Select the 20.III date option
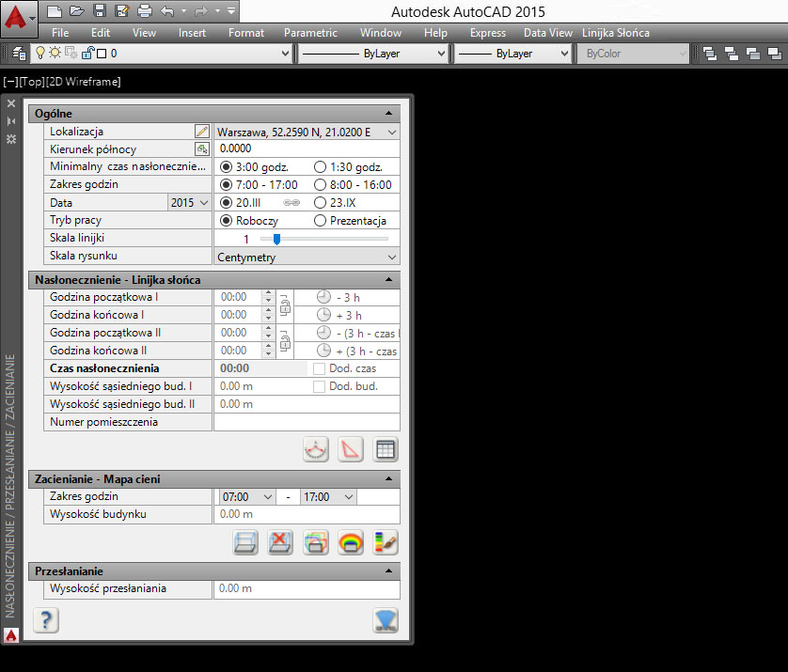788x672 pixels. (226, 202)
